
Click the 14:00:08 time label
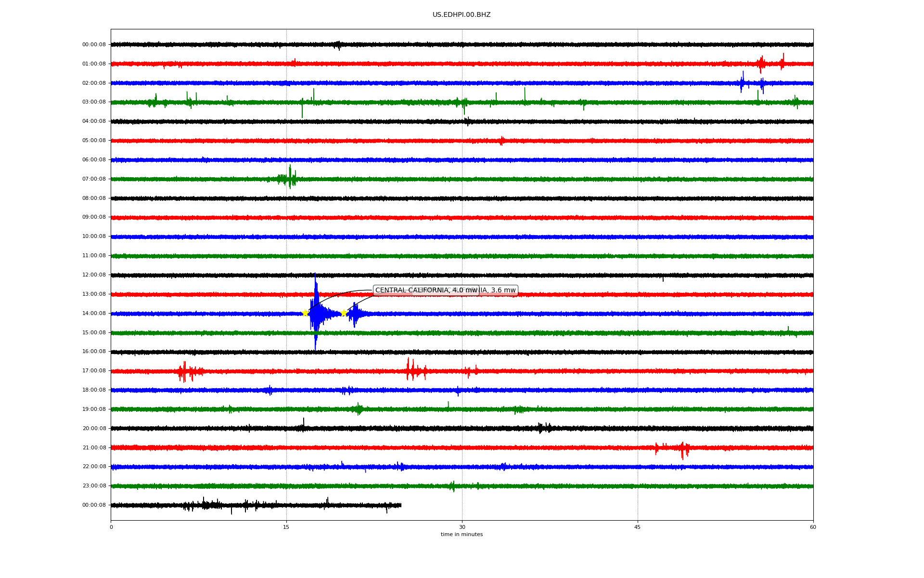[x=94, y=314]
